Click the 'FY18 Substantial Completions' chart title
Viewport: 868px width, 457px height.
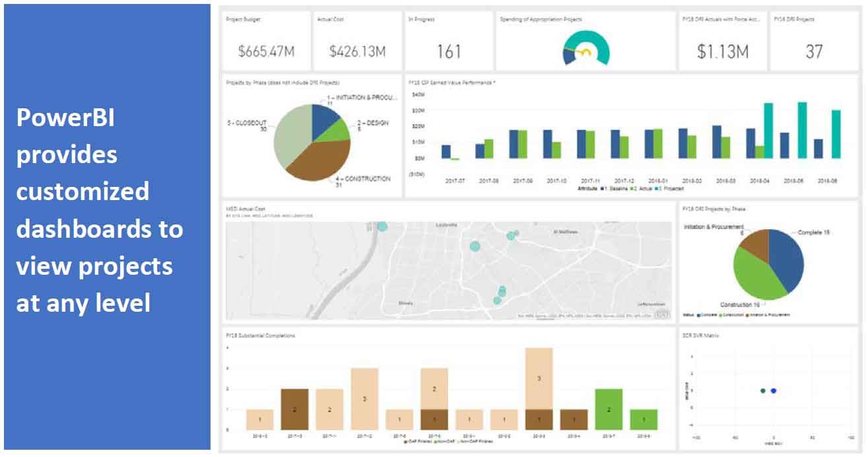(x=261, y=335)
